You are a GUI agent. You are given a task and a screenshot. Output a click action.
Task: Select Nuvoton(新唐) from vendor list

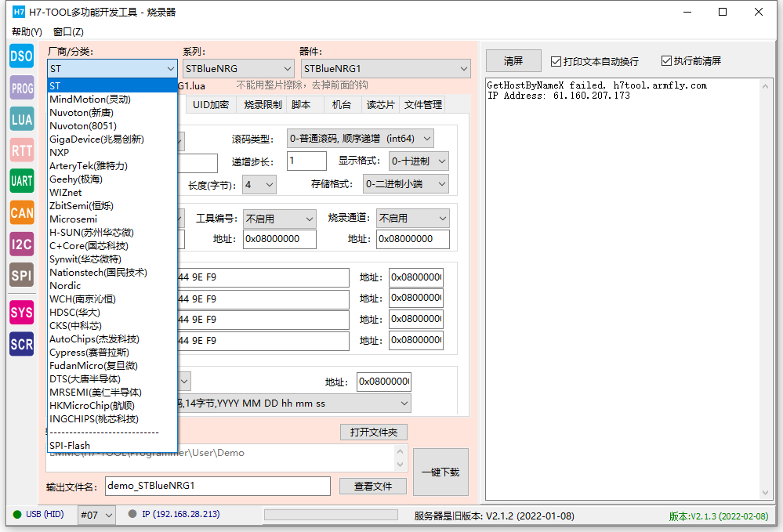pyautogui.click(x=113, y=113)
